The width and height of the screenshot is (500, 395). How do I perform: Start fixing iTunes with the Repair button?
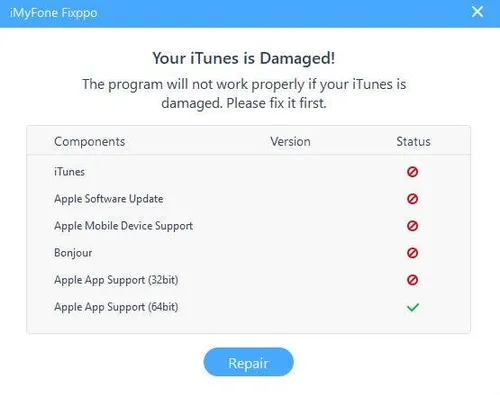pyautogui.click(x=249, y=362)
